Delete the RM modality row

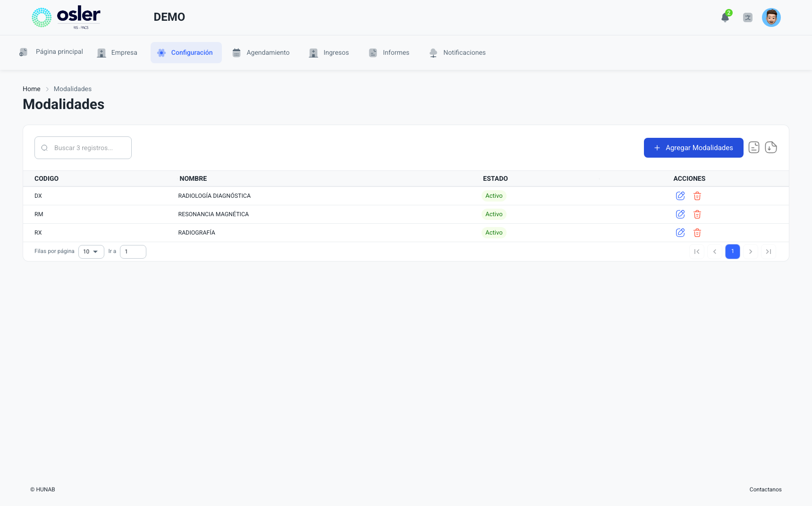coord(697,214)
